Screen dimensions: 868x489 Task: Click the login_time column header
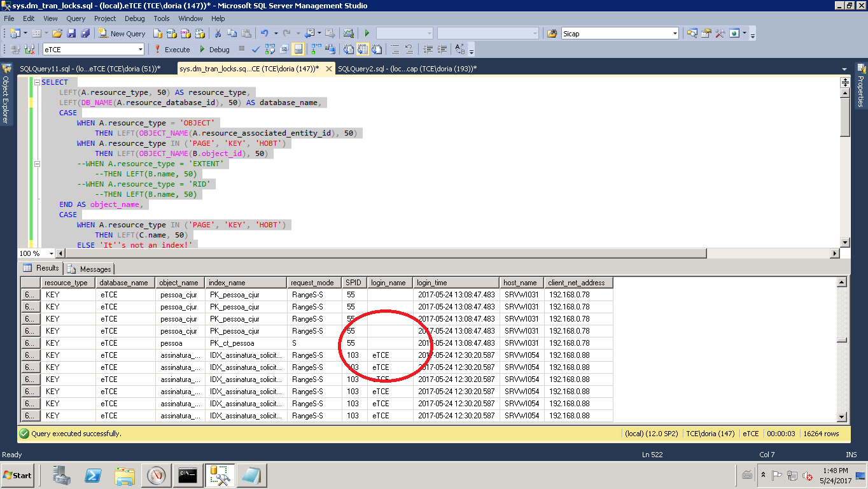tap(456, 283)
